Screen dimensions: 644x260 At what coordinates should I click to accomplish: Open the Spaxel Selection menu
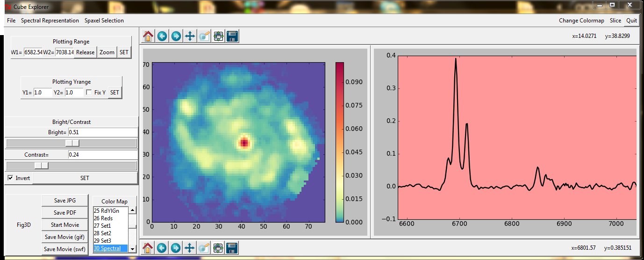click(x=104, y=21)
